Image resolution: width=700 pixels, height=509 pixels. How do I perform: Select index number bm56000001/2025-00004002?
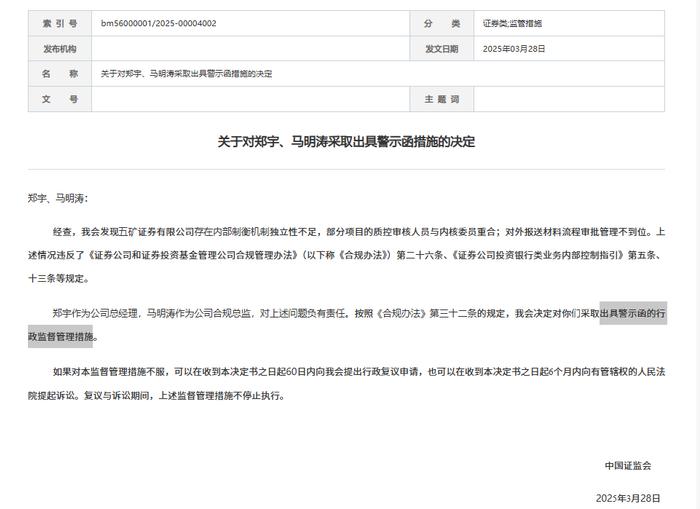tap(158, 23)
